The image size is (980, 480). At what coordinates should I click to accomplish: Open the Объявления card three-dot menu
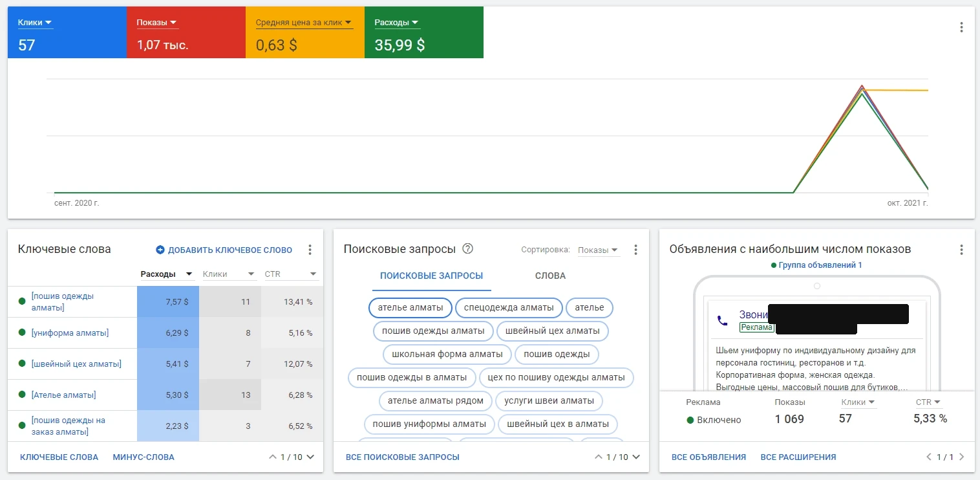[961, 250]
